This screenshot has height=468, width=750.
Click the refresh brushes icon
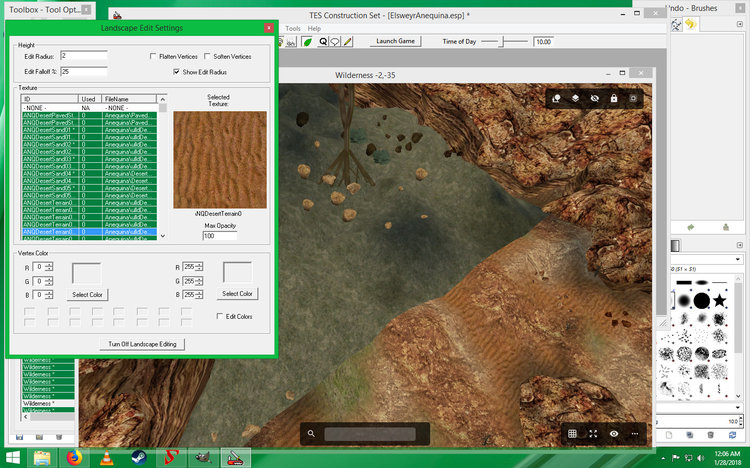click(732, 435)
